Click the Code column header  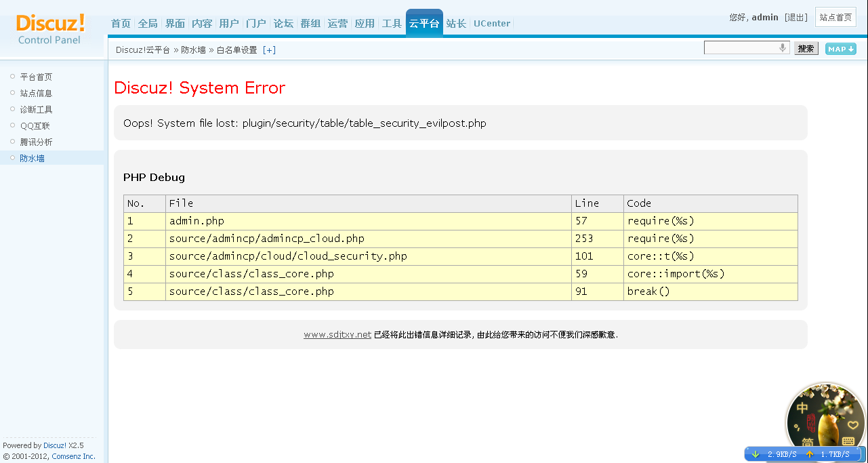pos(711,203)
